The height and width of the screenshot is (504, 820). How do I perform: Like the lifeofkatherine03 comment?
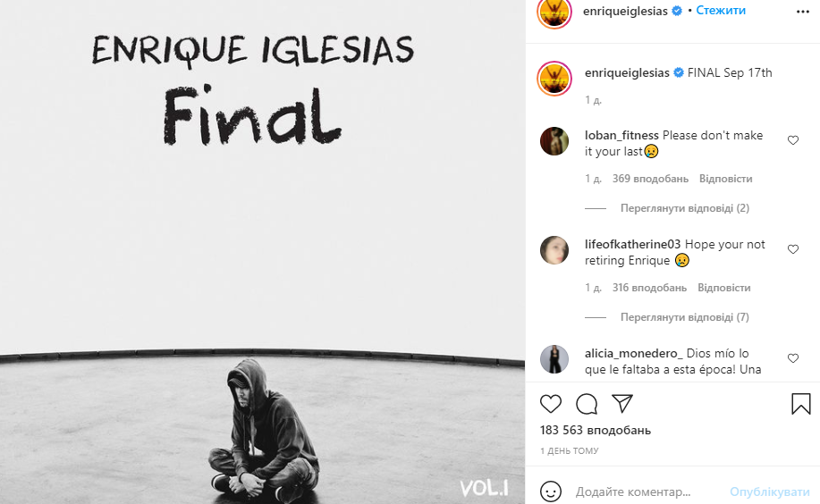pyautogui.click(x=793, y=249)
